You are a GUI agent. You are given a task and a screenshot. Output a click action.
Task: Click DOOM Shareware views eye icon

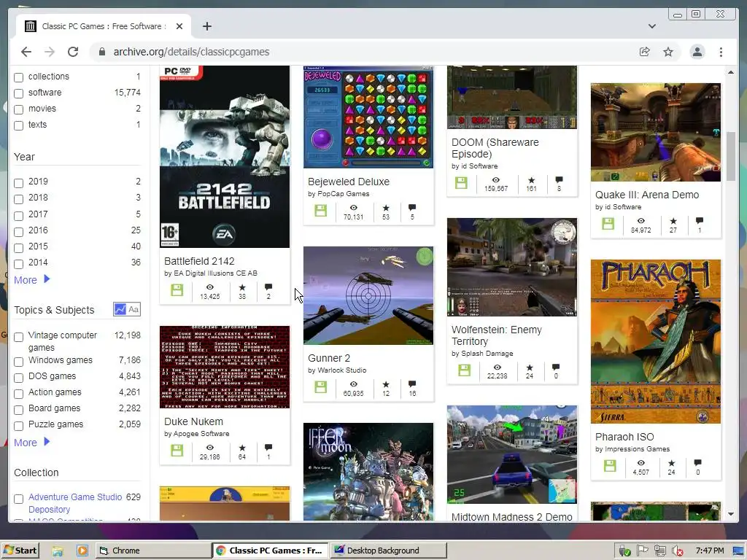click(496, 180)
